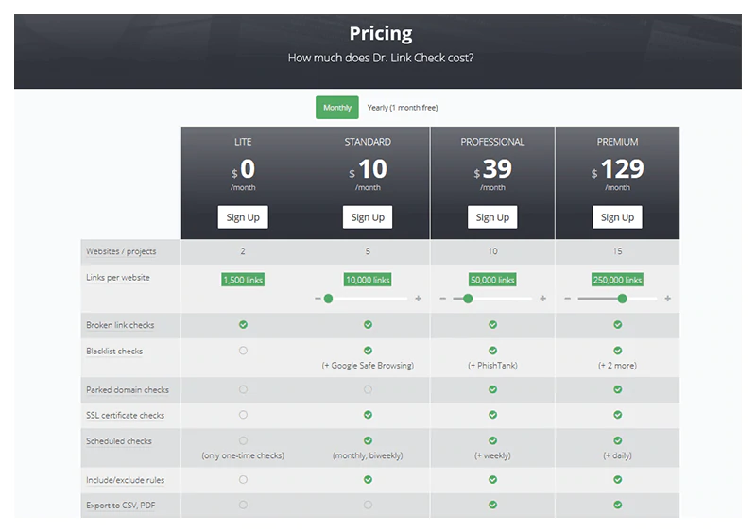
Task: Click the Professional plan links slider handle
Action: point(468,299)
